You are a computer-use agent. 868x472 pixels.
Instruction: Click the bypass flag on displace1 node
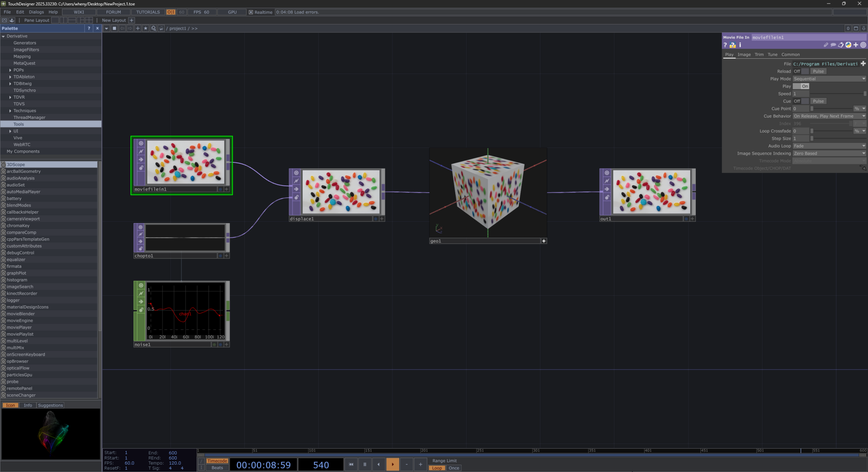[x=297, y=189]
